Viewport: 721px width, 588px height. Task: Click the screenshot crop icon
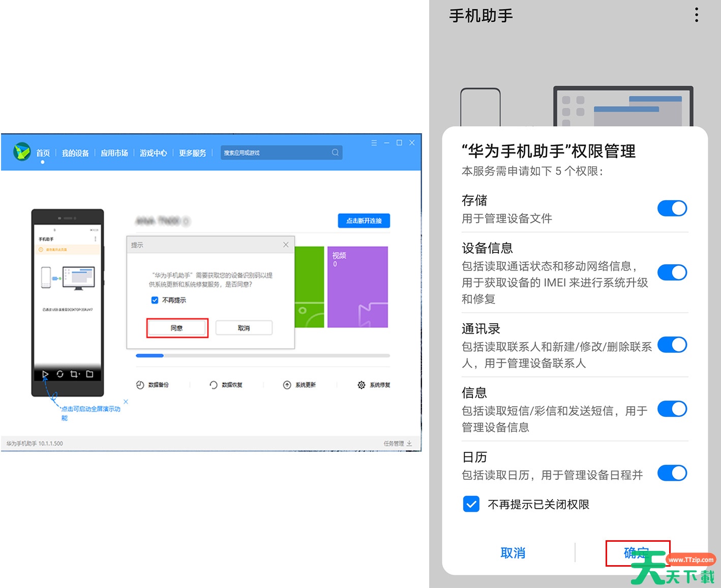(x=75, y=374)
